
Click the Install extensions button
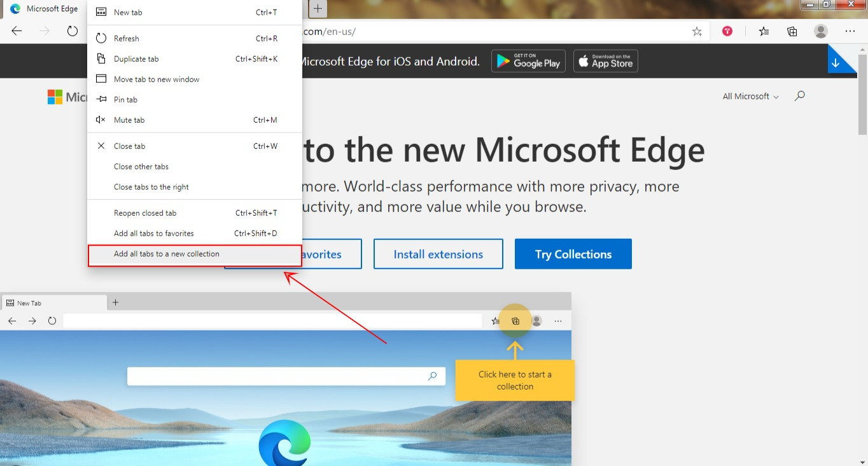coord(438,253)
